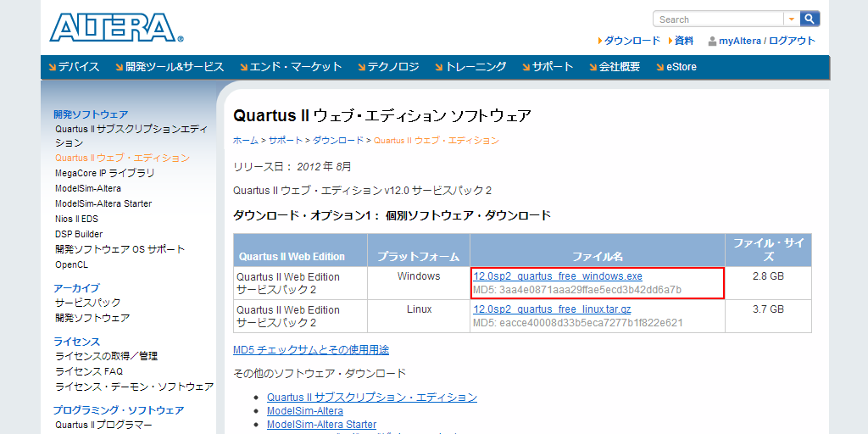Click the person icon beside myAltera
This screenshot has height=434, width=868.
[712, 41]
